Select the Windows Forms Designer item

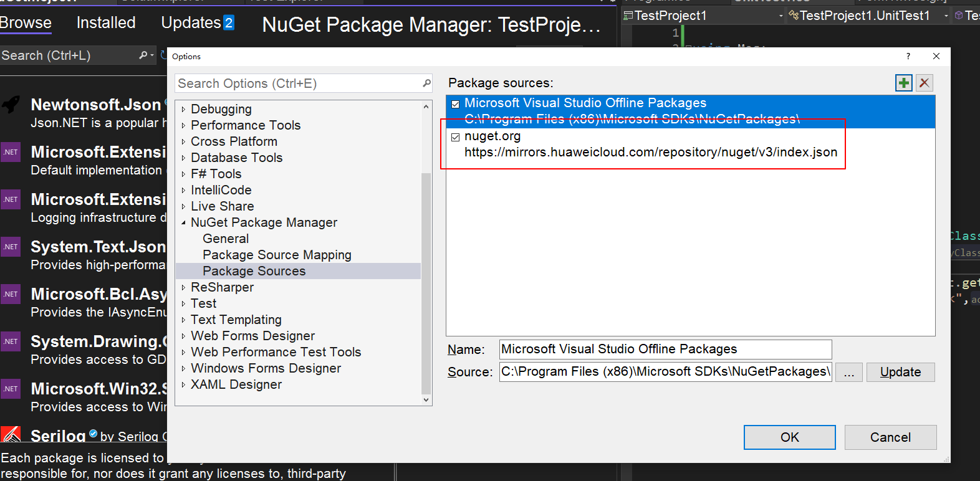266,368
